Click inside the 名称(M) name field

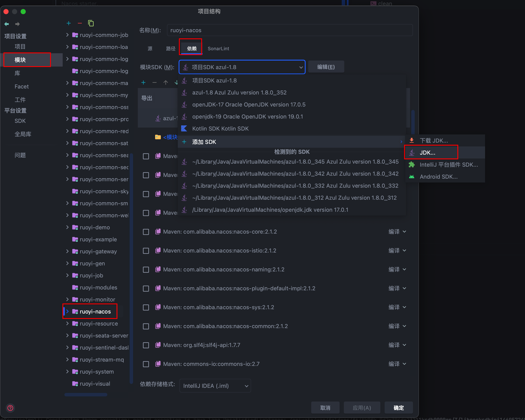(x=268, y=30)
